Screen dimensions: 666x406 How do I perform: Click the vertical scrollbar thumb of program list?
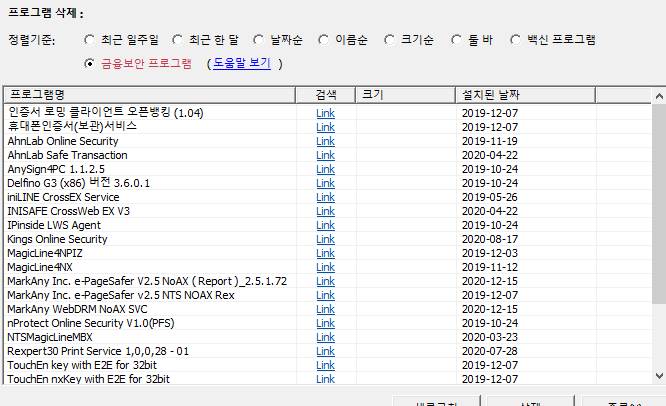coord(659,204)
